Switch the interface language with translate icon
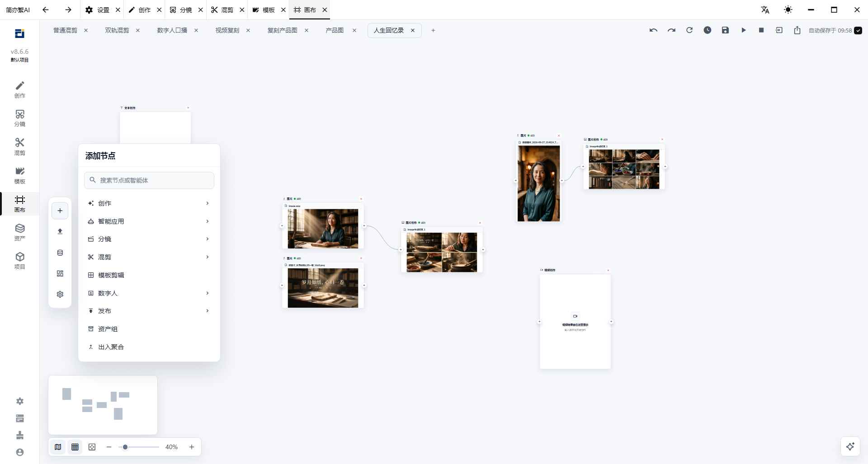Screen dimensions: 868x464 765,10
